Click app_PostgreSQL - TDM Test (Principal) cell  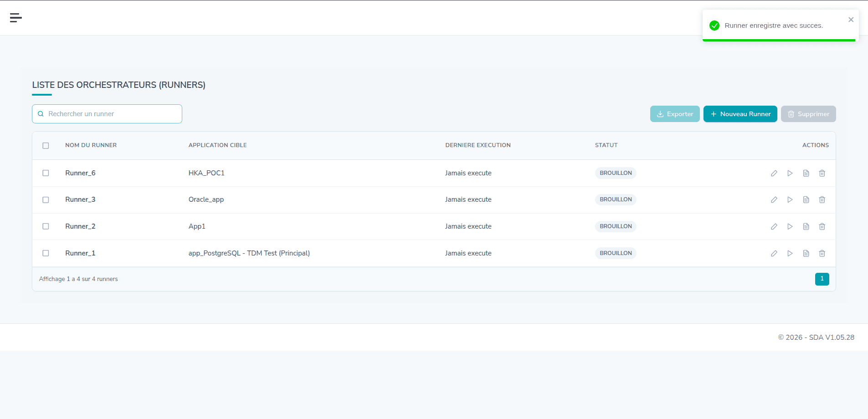249,253
